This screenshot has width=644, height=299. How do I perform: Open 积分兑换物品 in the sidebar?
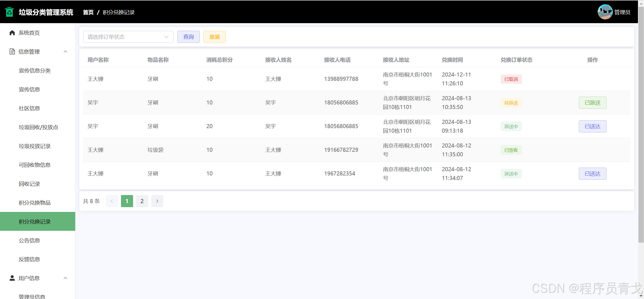point(35,203)
